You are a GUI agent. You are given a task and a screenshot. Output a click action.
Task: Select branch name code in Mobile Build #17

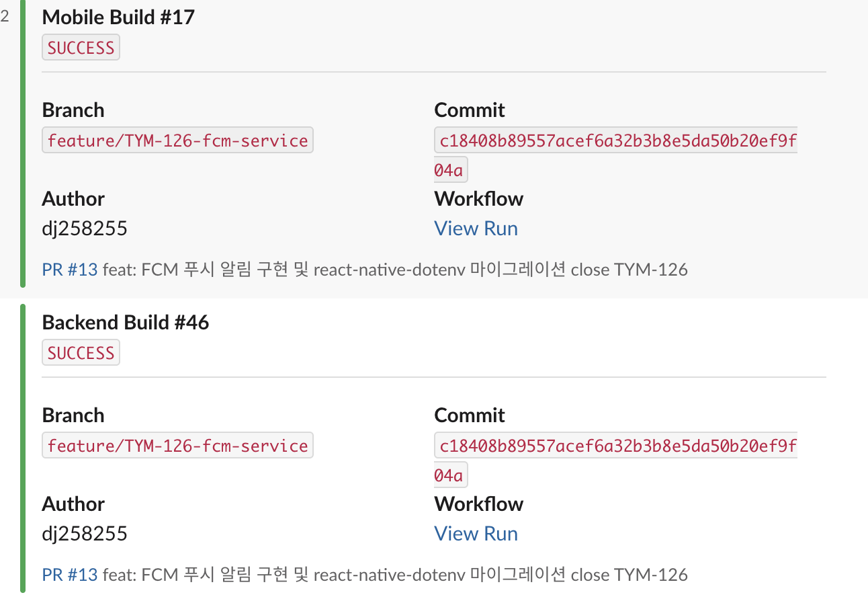pos(177,141)
